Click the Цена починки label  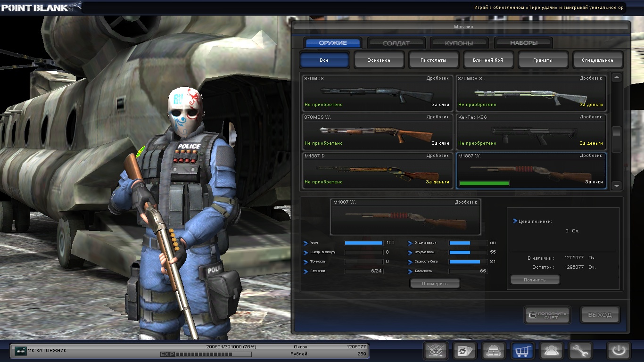click(535, 221)
